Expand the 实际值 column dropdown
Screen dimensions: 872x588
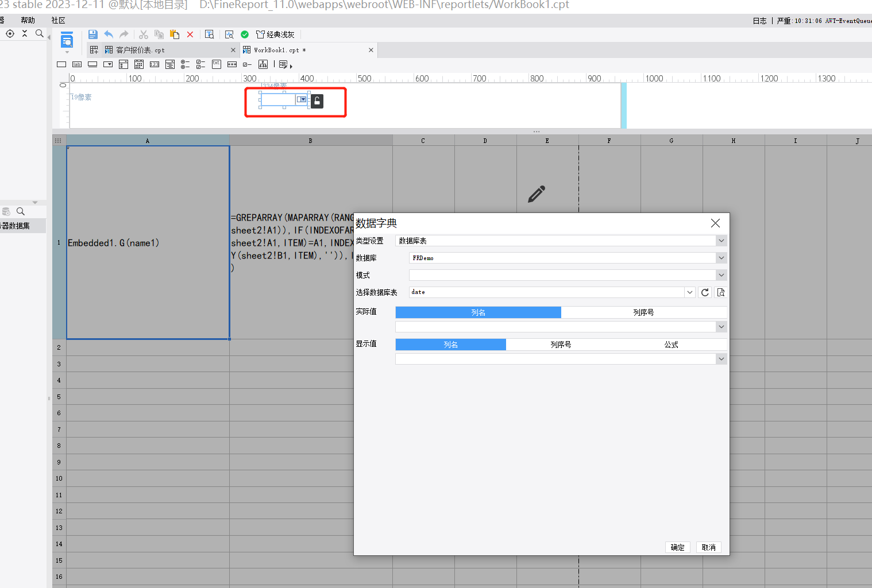[721, 327]
